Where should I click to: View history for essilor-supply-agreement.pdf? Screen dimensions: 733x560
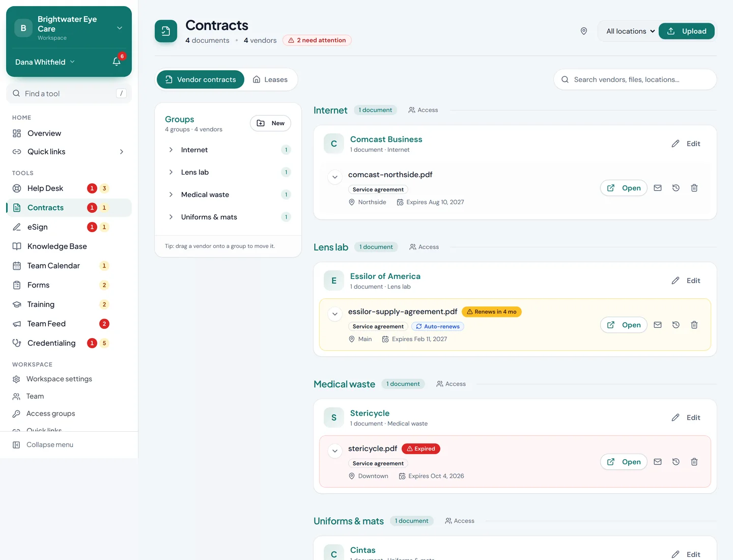(x=676, y=325)
